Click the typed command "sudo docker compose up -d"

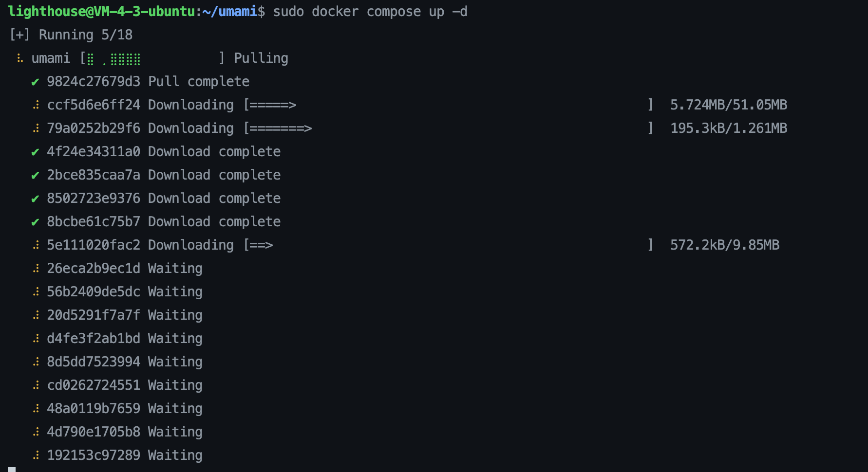coord(370,12)
